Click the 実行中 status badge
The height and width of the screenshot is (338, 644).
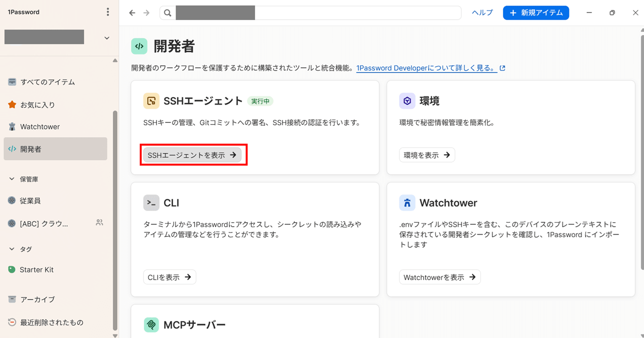click(x=260, y=101)
